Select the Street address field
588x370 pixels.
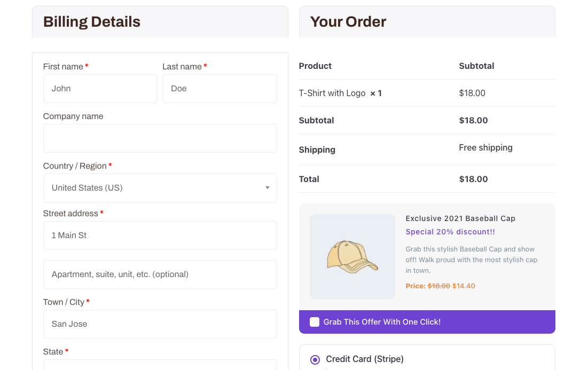(x=160, y=235)
